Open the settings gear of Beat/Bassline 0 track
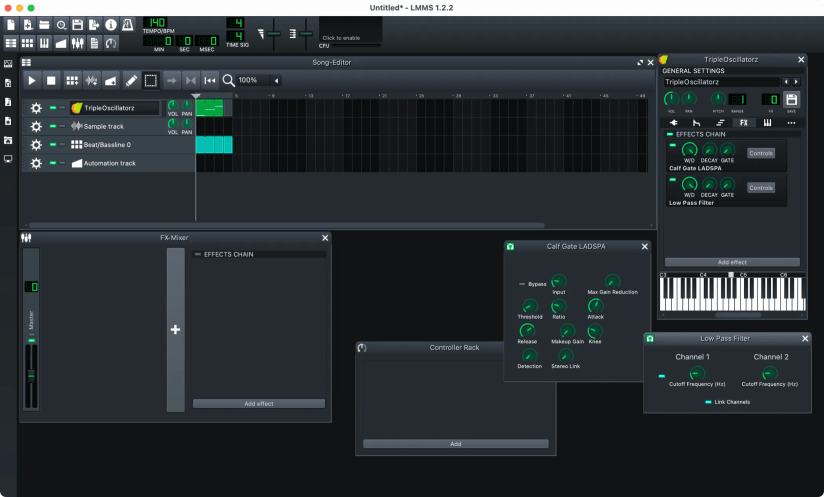The width and height of the screenshot is (824, 497). point(36,145)
